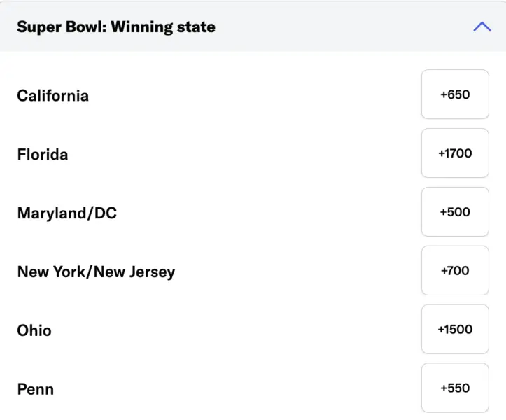The image size is (506, 420).
Task: Click the Super Bowl: Winning state heading
Action: click(x=116, y=27)
